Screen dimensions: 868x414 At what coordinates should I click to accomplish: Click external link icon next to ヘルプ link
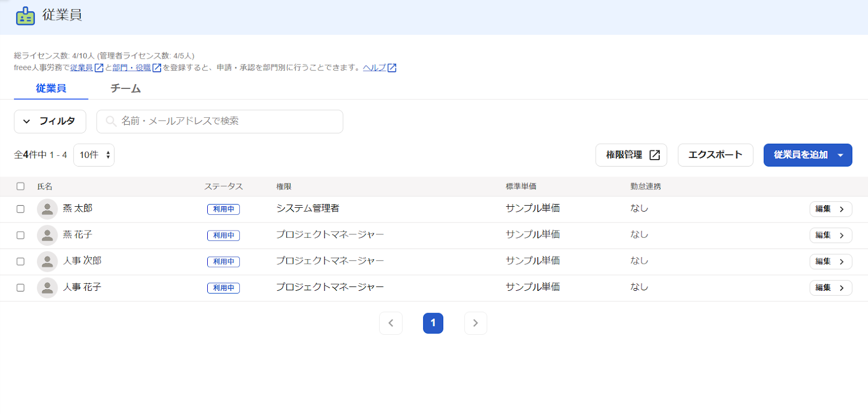(x=392, y=68)
